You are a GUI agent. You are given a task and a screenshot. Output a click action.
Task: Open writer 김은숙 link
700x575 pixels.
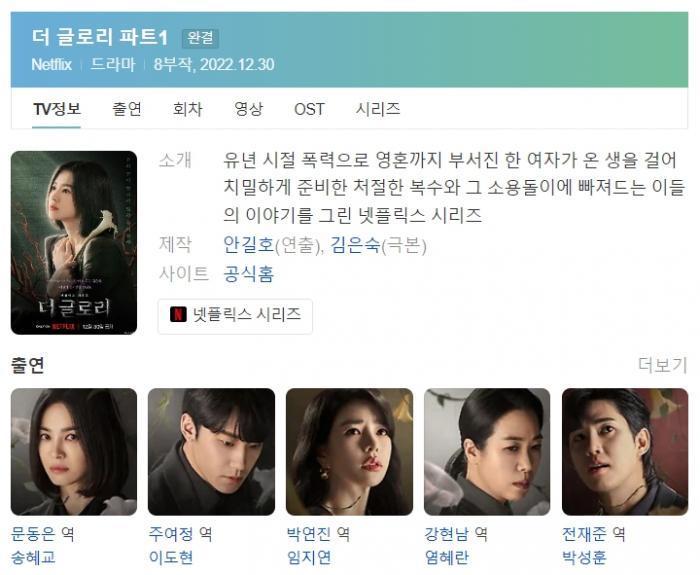pos(355,245)
